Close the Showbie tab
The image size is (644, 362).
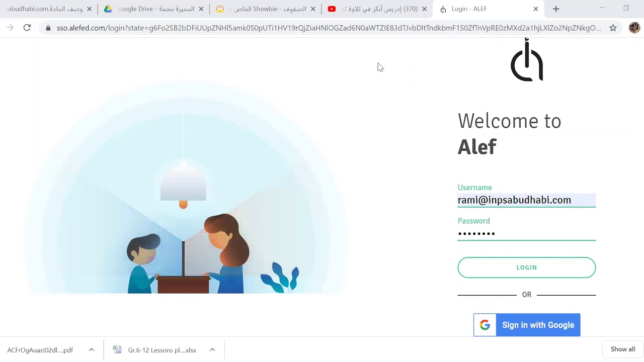pos(313,9)
